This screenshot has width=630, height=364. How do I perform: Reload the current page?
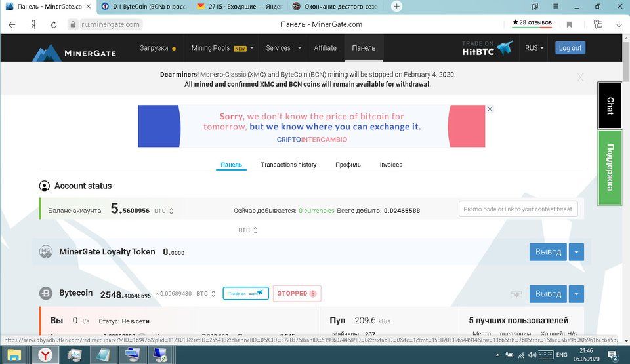tap(53, 24)
